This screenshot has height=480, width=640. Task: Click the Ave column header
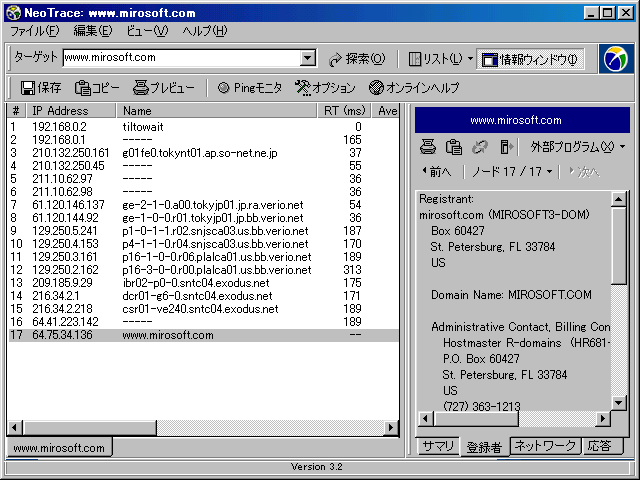coord(386,111)
